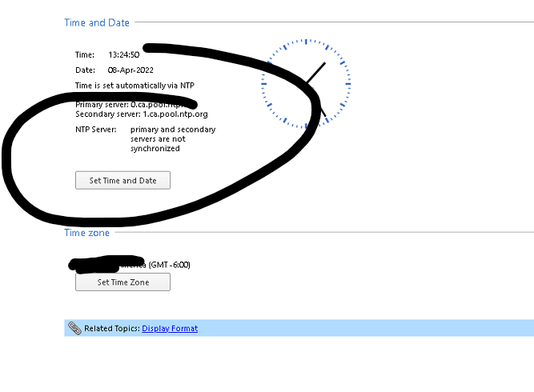Click the GMT -6:00 time zone text
534x392 pixels.
pos(169,265)
